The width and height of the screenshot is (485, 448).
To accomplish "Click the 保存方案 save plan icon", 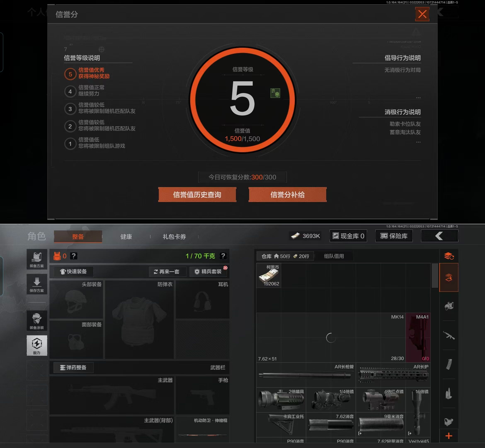I will click(37, 284).
